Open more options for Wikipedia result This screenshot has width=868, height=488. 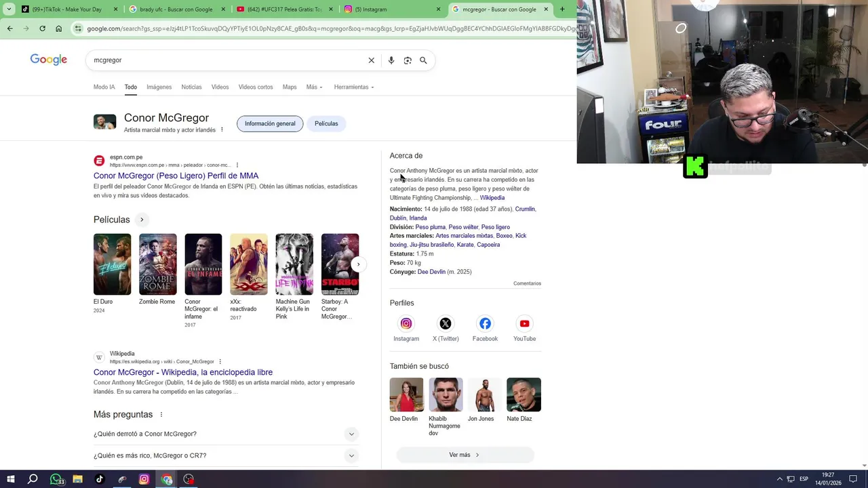point(220,361)
